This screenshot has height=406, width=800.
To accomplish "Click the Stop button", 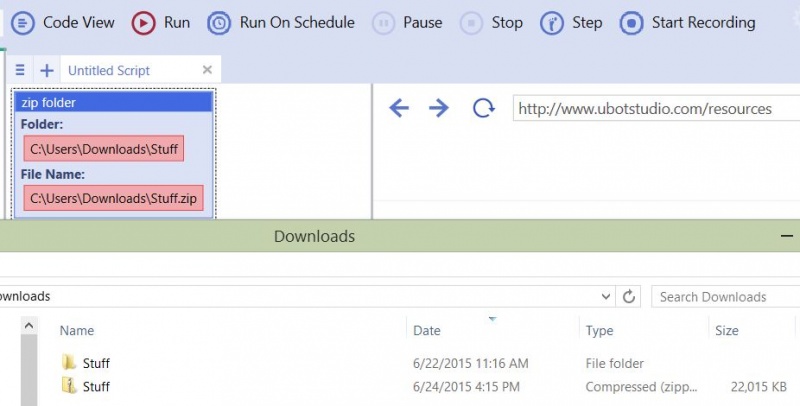I will [x=491, y=23].
